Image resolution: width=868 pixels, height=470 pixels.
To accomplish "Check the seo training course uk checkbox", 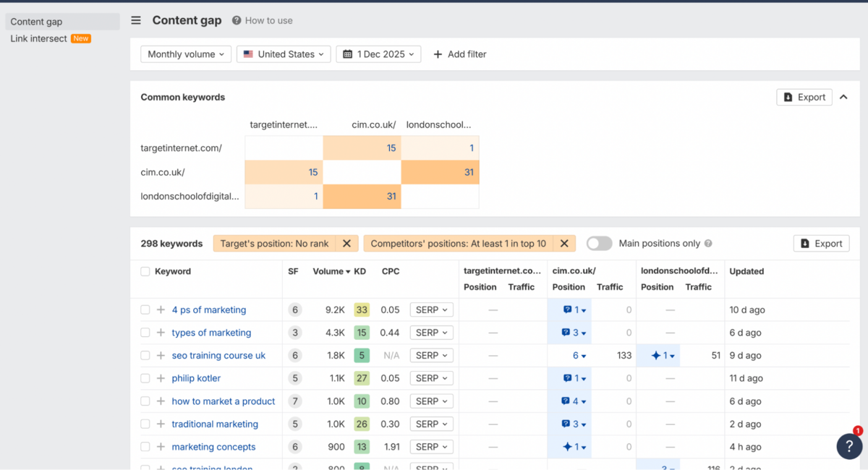I will click(x=145, y=355).
